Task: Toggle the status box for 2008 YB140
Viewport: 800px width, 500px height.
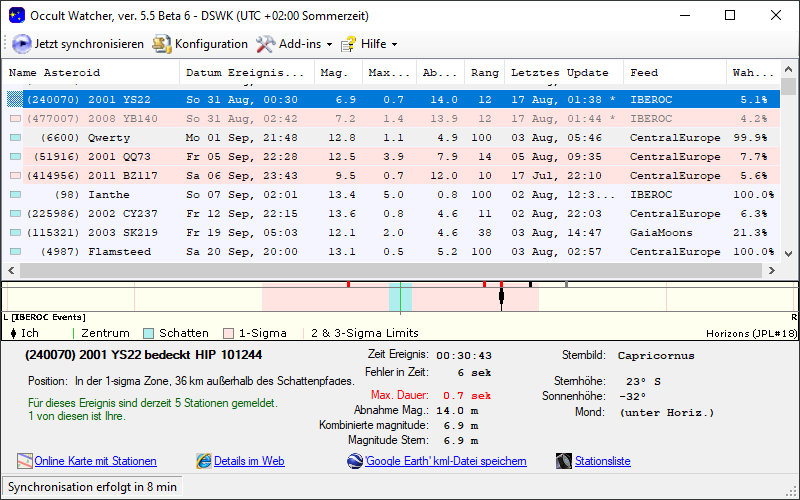Action: click(x=14, y=119)
